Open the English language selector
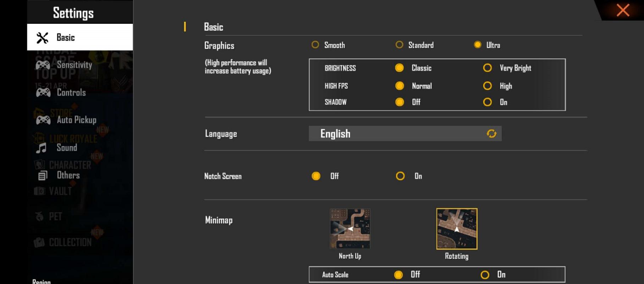 (405, 133)
